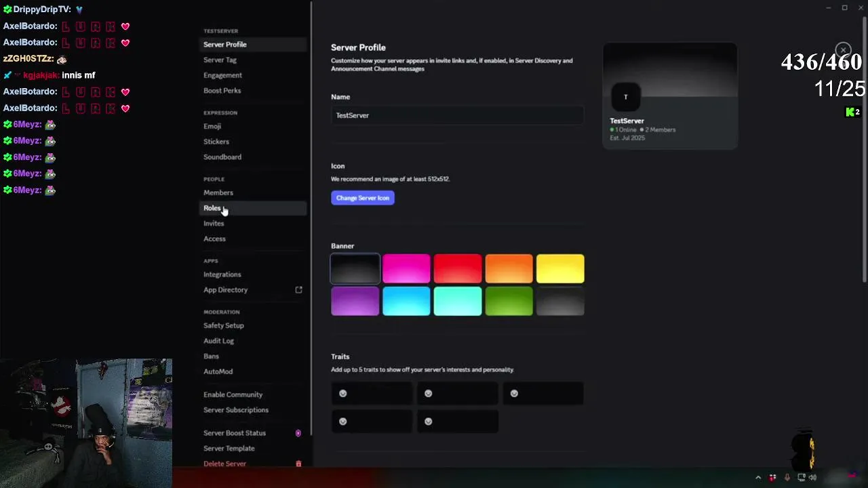Open Access settings
The height and width of the screenshot is (488, 868).
[254, 239]
